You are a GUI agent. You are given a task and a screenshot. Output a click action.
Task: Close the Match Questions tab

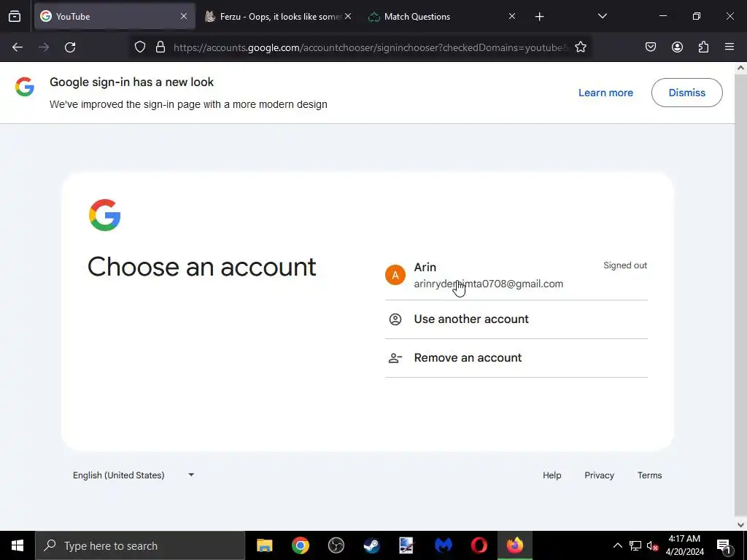click(x=512, y=17)
